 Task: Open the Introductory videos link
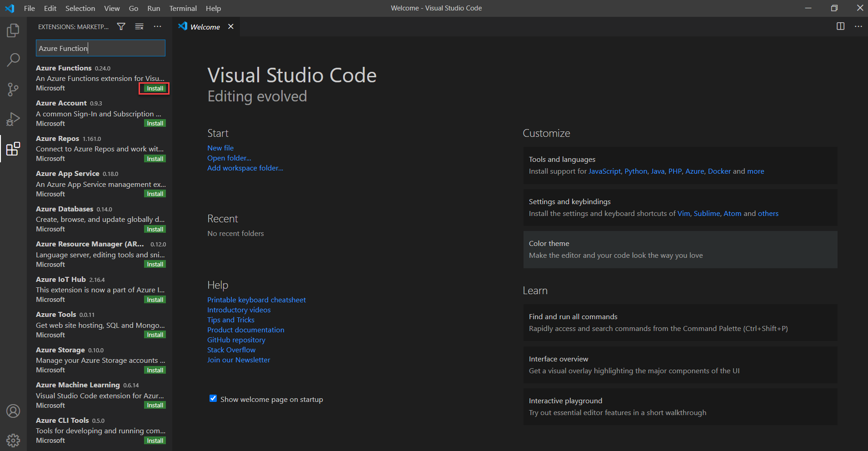click(239, 310)
